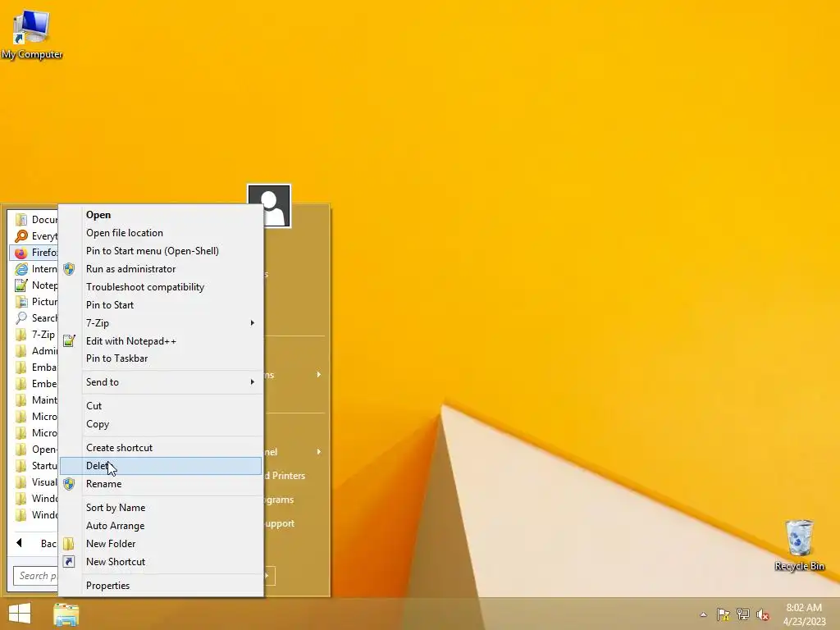Click the shield icon beside Rename
Viewport: 840px width, 630px height.
(69, 484)
